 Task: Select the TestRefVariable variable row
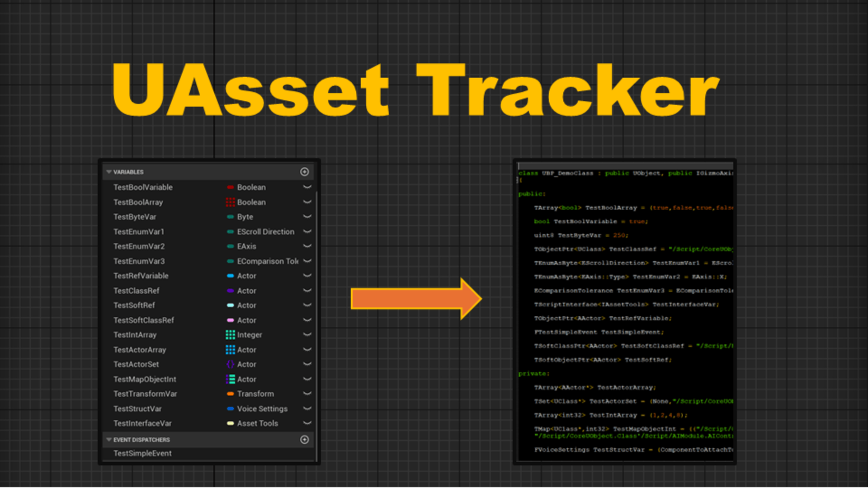(209, 276)
